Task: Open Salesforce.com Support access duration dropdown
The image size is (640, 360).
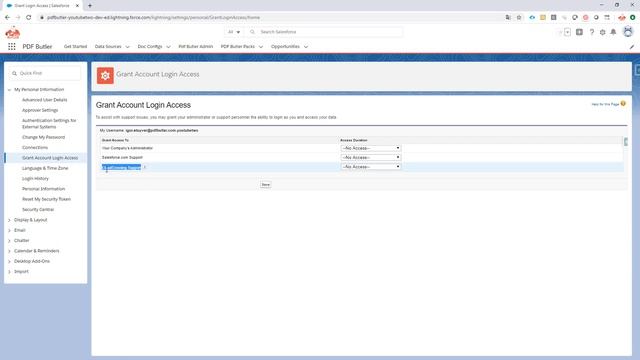Action: click(x=371, y=158)
